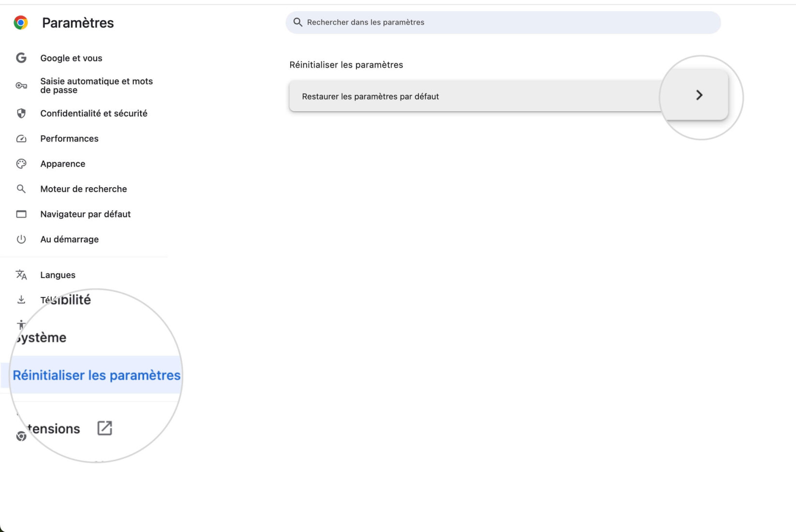Select Au démarrage in sidebar
796x532 pixels.
tap(70, 239)
